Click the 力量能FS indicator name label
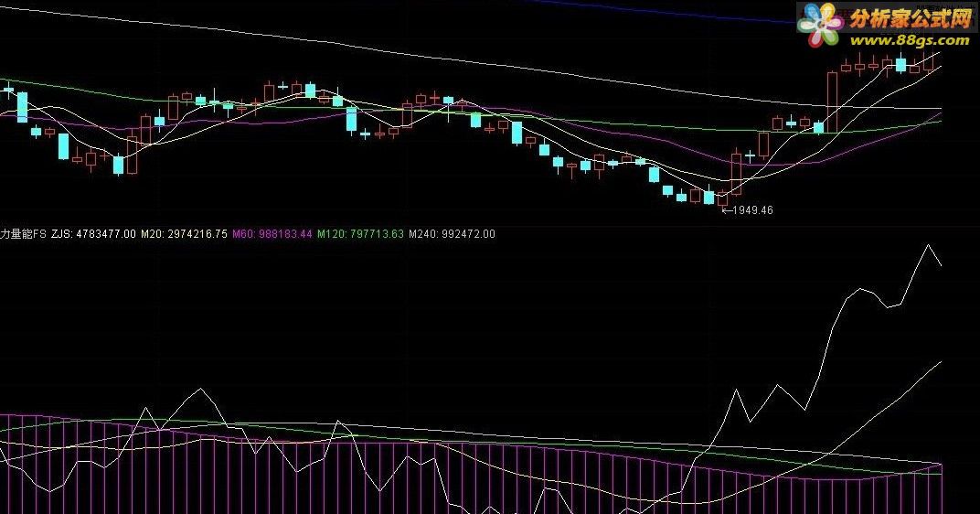Image resolution: width=980 pixels, height=514 pixels. click(23, 234)
